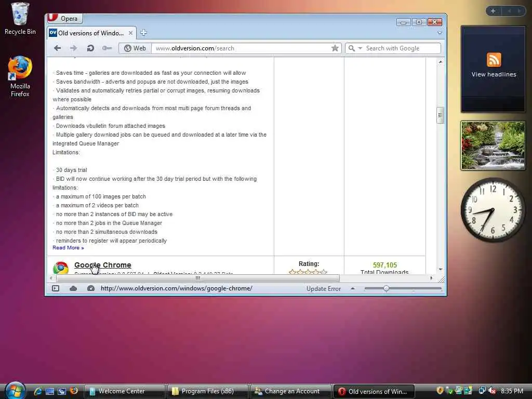Select the Mozilla Firefox desktop shortcut
The width and height of the screenshot is (532, 399).
pos(20,77)
